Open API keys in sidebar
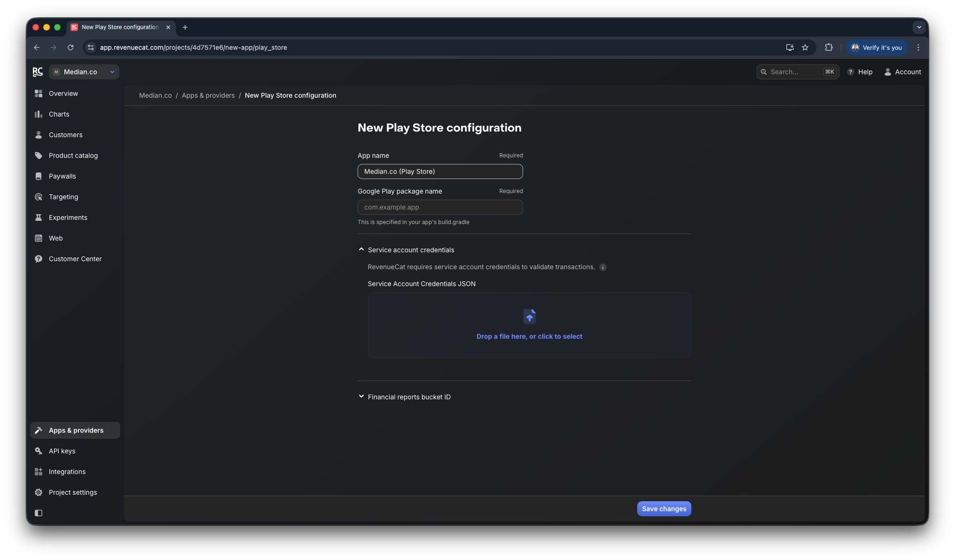955x560 pixels. tap(62, 451)
